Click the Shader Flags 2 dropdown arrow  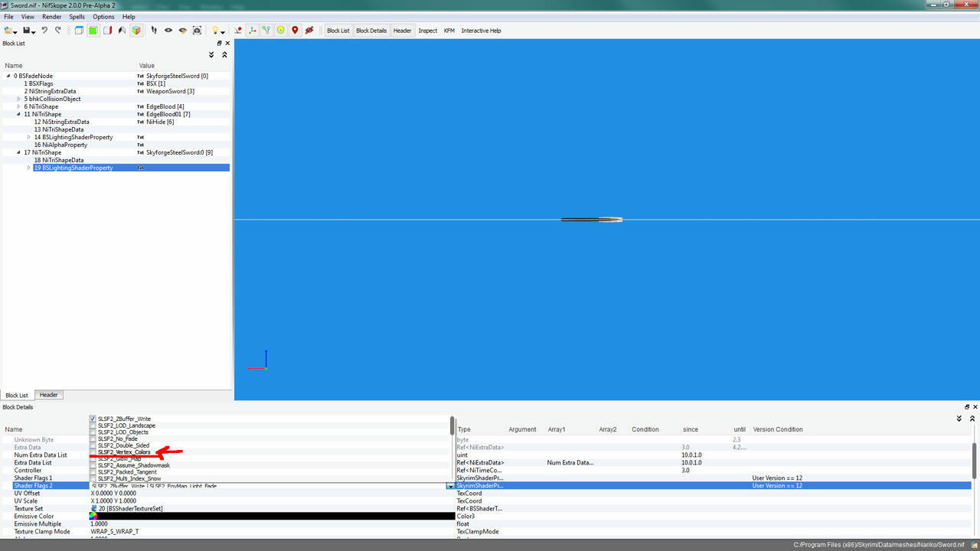pos(450,486)
